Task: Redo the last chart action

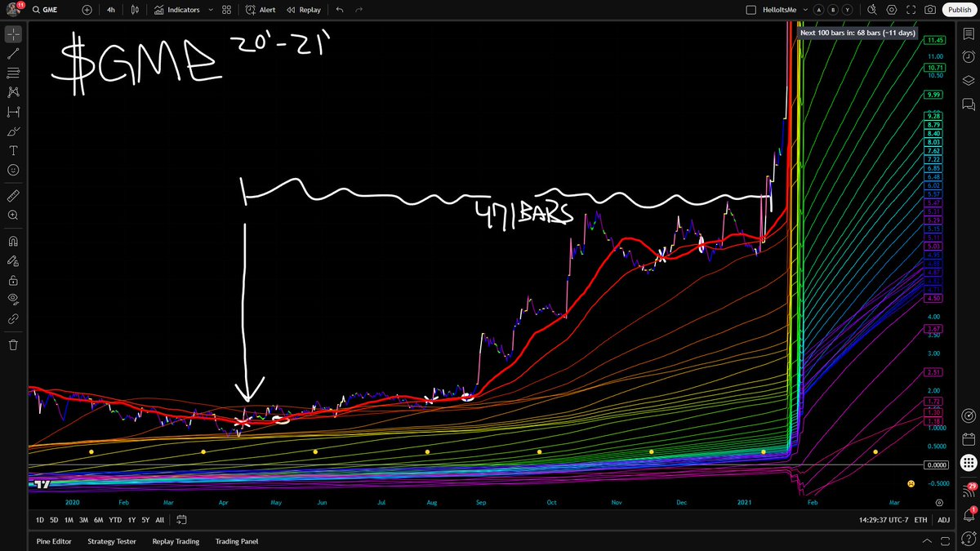Action: point(359,11)
